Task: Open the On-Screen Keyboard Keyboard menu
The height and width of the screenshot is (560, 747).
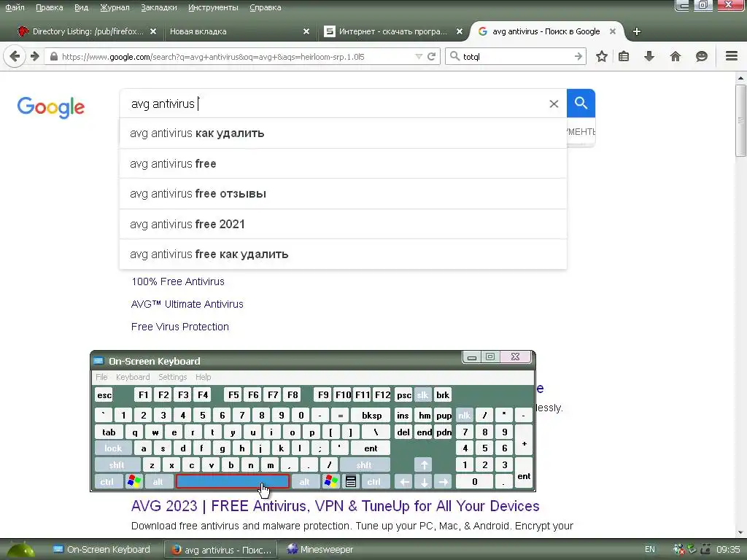Action: [x=133, y=377]
